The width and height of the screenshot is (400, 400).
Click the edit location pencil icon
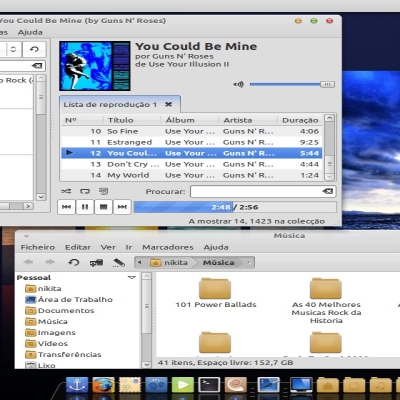[119, 263]
